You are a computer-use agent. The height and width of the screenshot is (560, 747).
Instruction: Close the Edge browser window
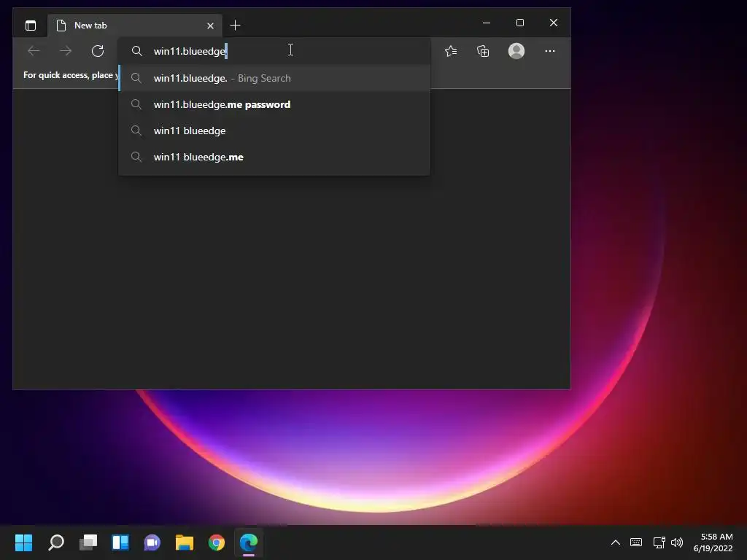coord(554,23)
